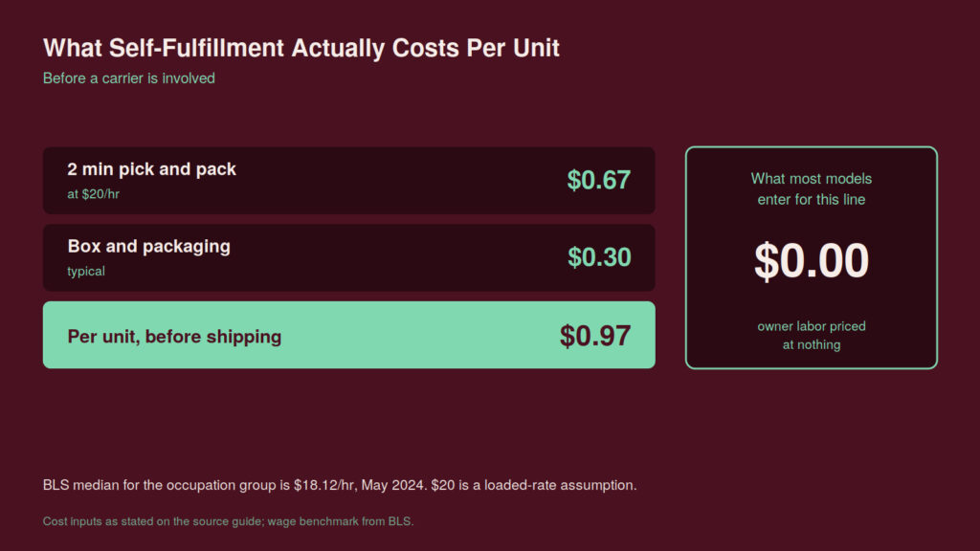The height and width of the screenshot is (551, 980).
Task: Click the Box and packaging card background
Action: pos(400,257)
